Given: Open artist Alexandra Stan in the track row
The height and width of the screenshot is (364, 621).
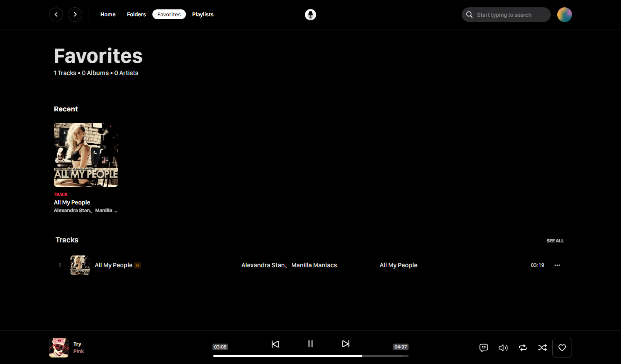Looking at the screenshot, I should tap(263, 265).
